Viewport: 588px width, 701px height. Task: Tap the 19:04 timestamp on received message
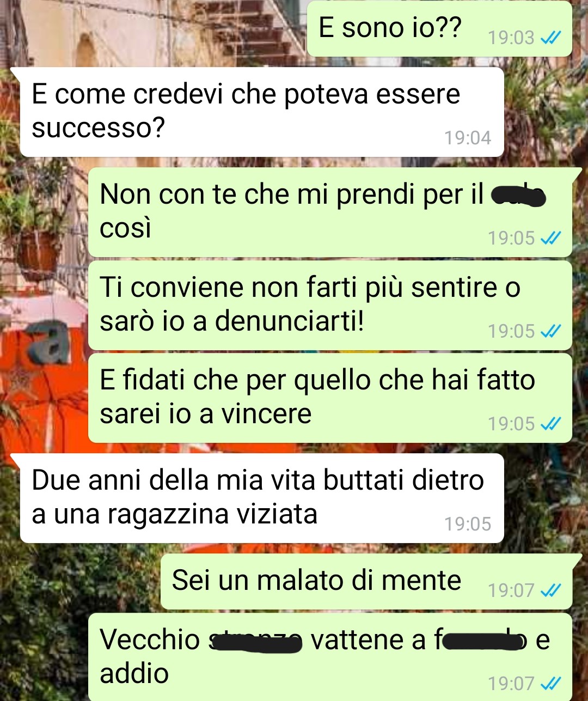point(468,138)
